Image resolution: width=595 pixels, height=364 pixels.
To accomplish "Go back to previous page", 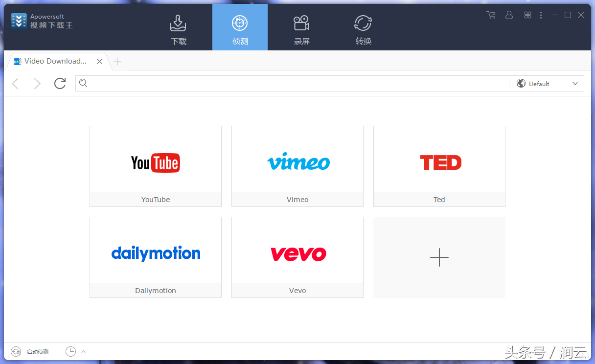I will point(15,84).
